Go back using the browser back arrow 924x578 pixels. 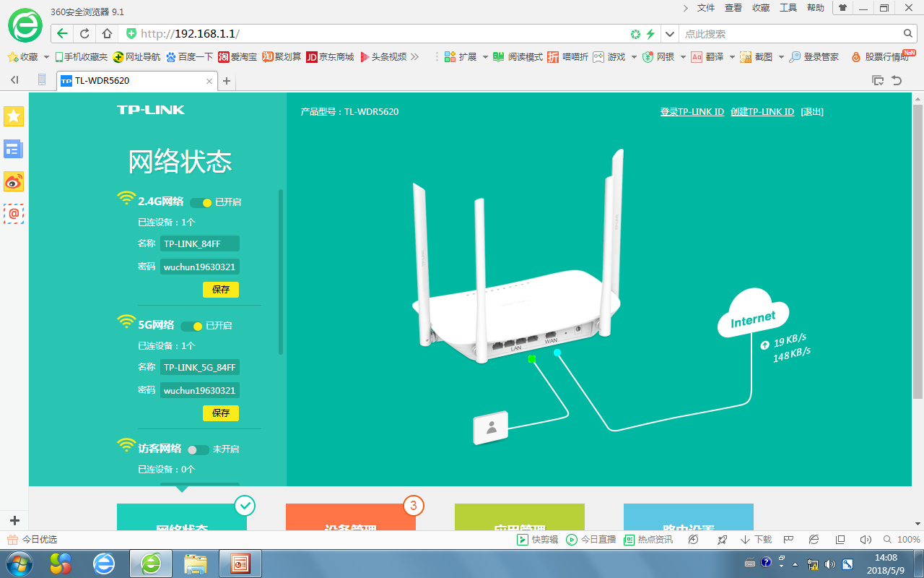pos(63,33)
